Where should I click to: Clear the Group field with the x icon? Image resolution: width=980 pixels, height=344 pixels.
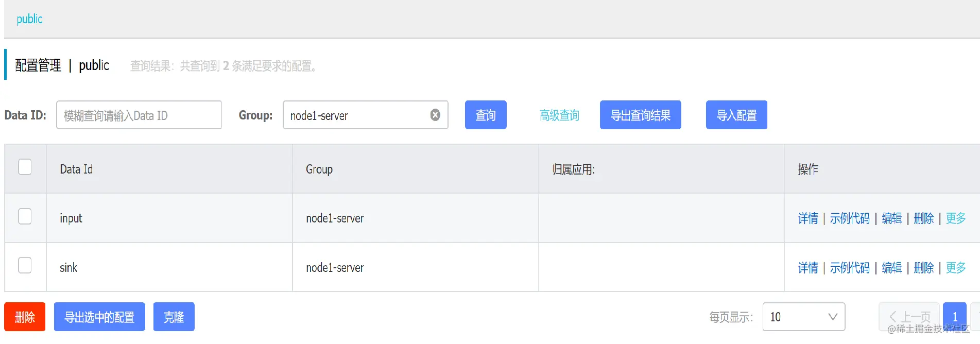click(435, 115)
